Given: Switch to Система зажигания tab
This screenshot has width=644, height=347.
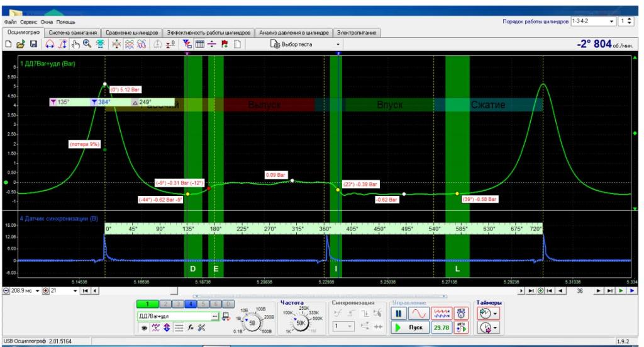Looking at the screenshot, I should [x=73, y=33].
